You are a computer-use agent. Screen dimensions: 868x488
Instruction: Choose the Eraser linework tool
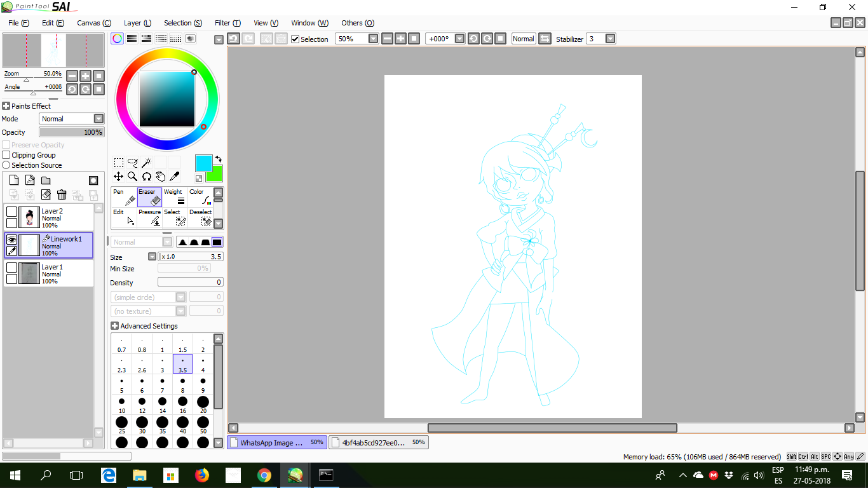point(149,197)
